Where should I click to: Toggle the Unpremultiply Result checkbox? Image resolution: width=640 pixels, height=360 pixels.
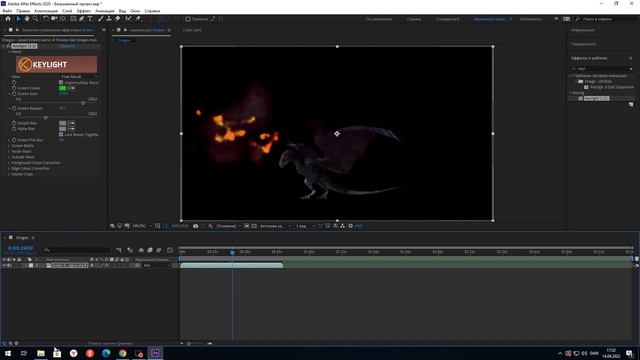tap(61, 82)
